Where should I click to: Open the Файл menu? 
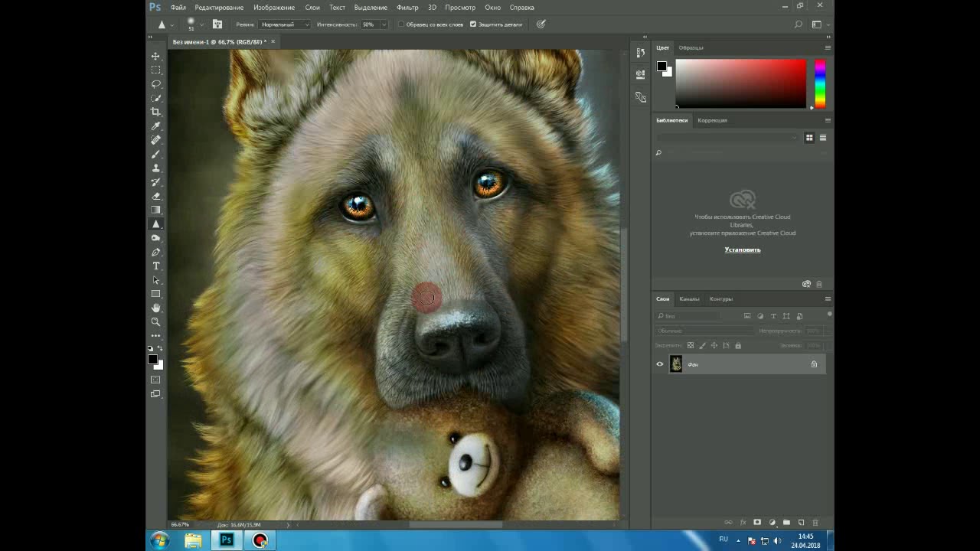178,7
